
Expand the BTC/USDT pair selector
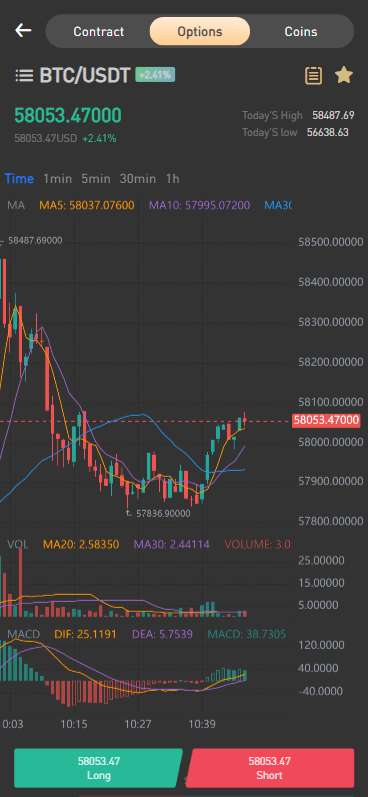coord(85,76)
